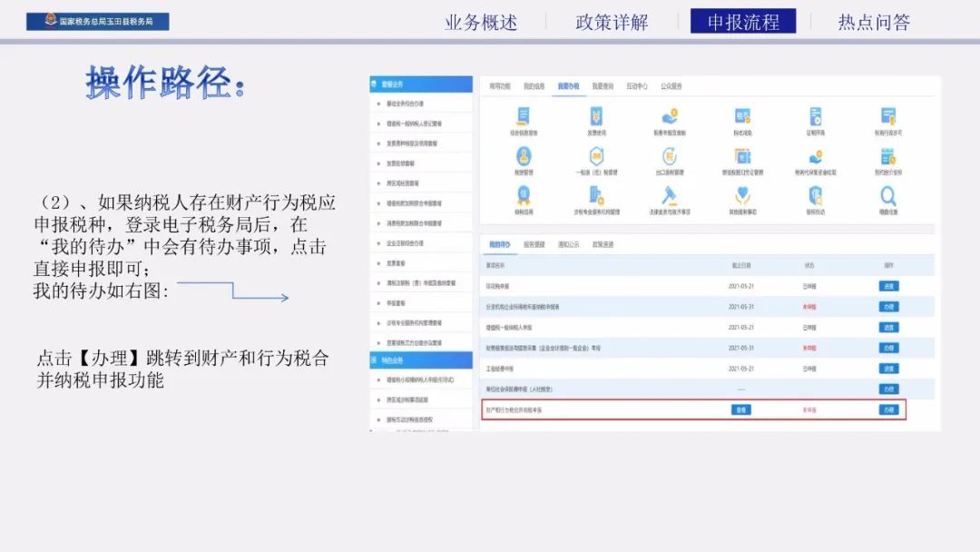This screenshot has width=980, height=552.
Task: Select the 我的待办 tab
Action: (x=499, y=244)
